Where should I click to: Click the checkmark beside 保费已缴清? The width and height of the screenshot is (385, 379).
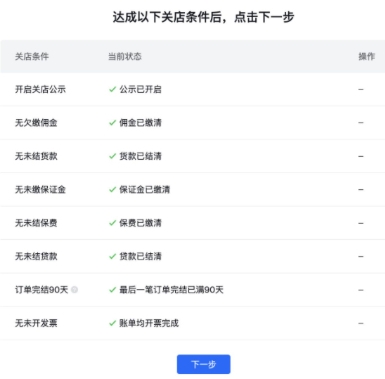112,223
